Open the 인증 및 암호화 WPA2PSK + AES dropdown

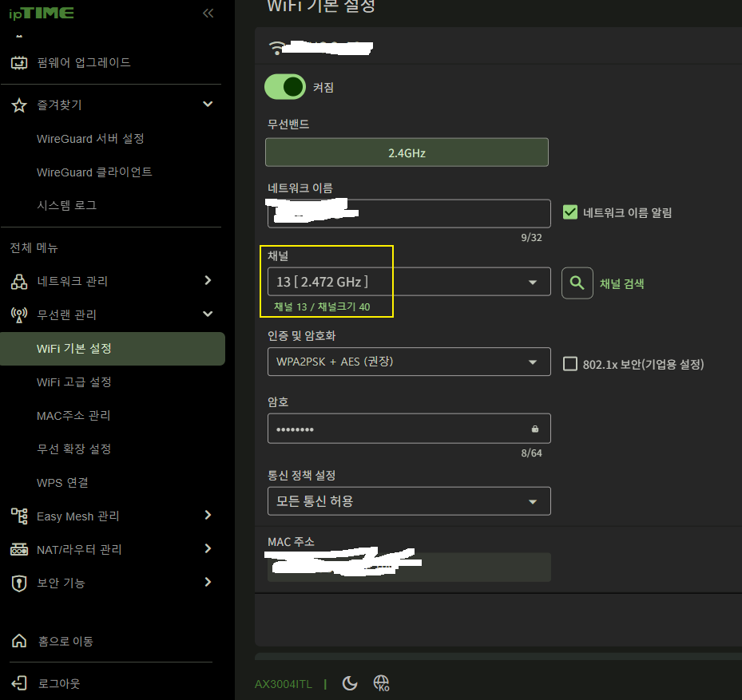pyautogui.click(x=409, y=362)
